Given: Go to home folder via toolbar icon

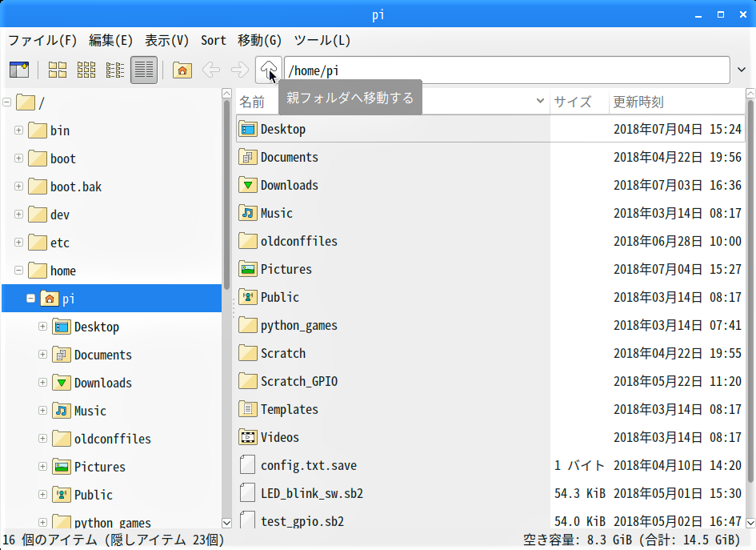Looking at the screenshot, I should pyautogui.click(x=182, y=70).
